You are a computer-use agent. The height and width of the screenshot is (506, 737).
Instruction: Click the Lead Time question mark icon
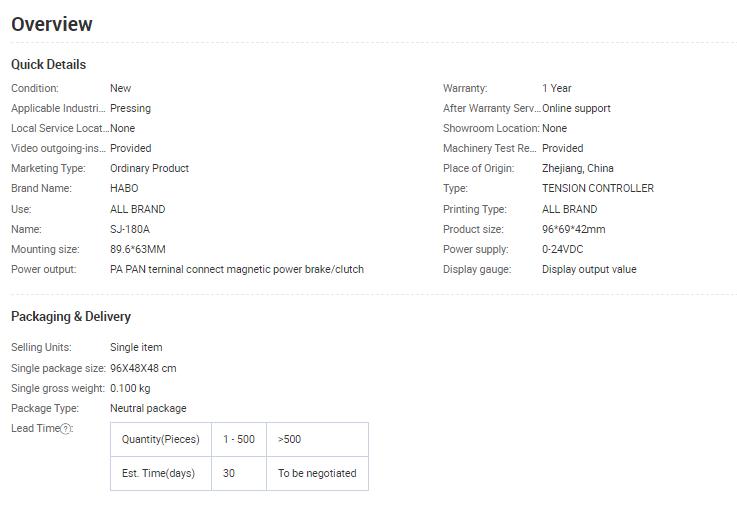(66, 428)
